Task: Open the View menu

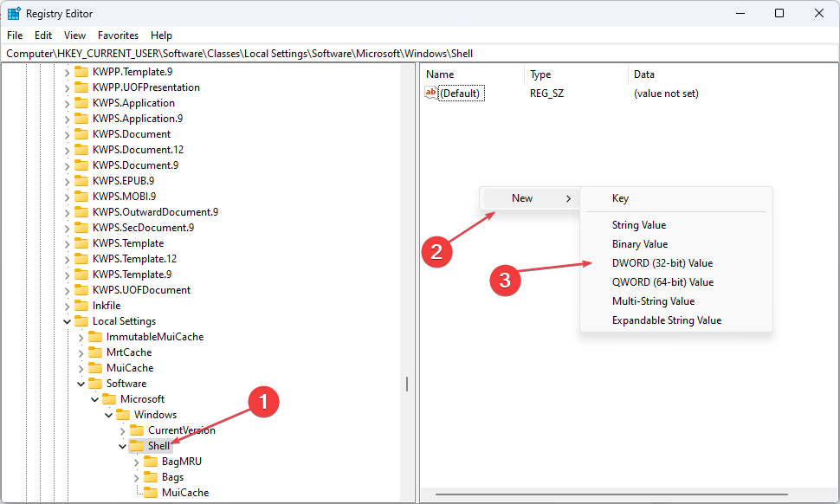Action: pos(74,36)
